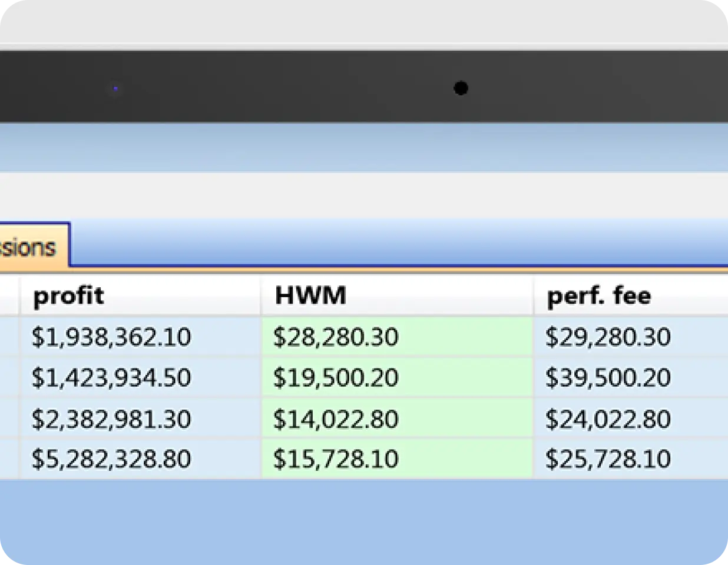Click HWM value $15,728.10
Image resolution: width=728 pixels, height=565 pixels.
coord(336,459)
